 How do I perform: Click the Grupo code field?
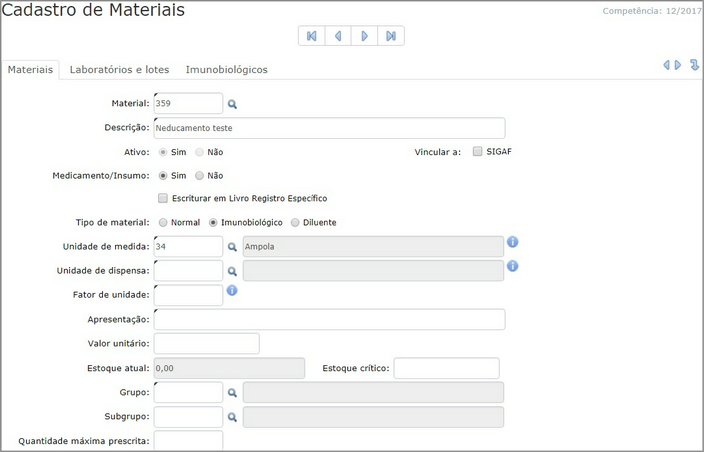tap(188, 392)
